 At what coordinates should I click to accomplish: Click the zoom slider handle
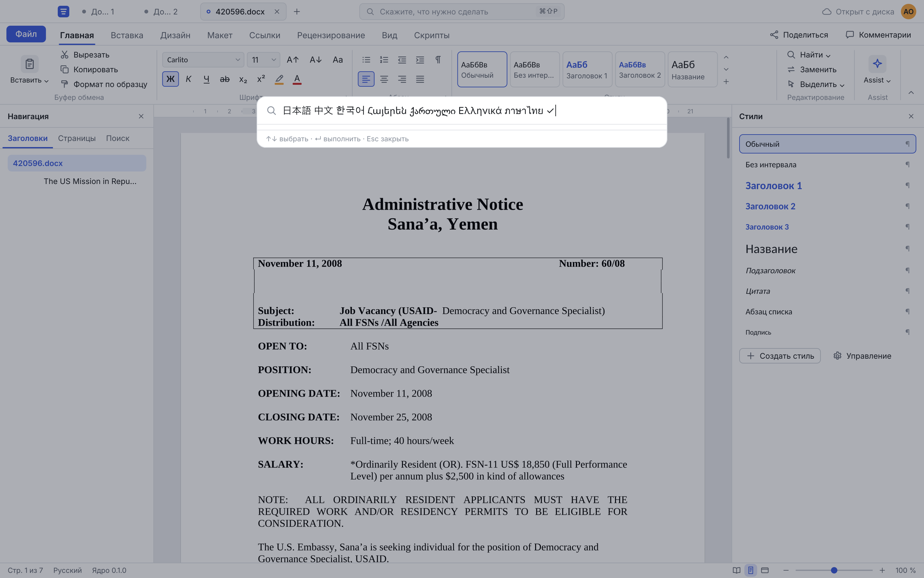pos(834,570)
